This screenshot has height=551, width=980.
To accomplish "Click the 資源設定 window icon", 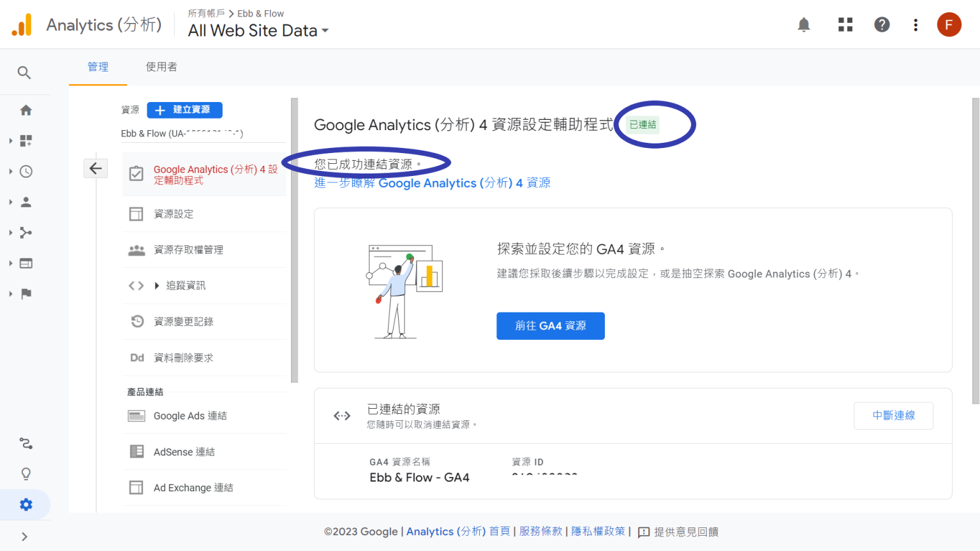I will pyautogui.click(x=137, y=214).
